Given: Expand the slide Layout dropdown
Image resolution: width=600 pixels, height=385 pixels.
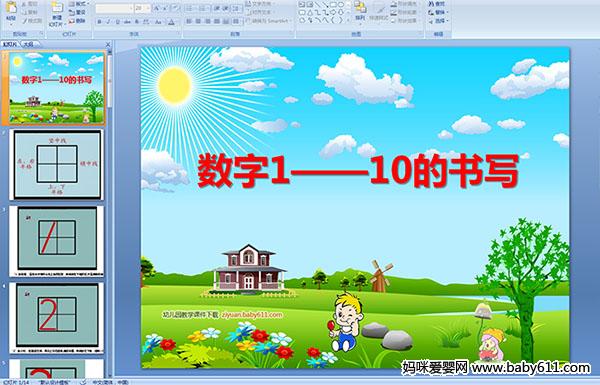Looking at the screenshot, I should (79, 4).
